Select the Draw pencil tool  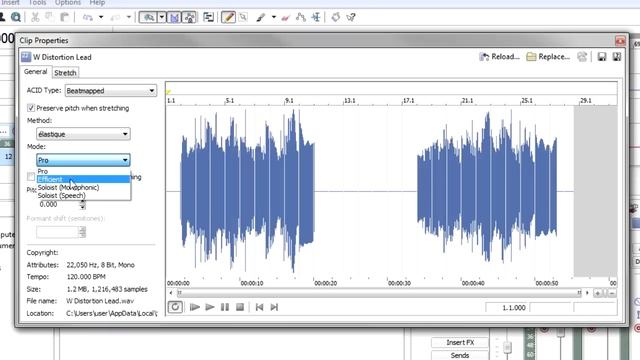pyautogui.click(x=229, y=17)
